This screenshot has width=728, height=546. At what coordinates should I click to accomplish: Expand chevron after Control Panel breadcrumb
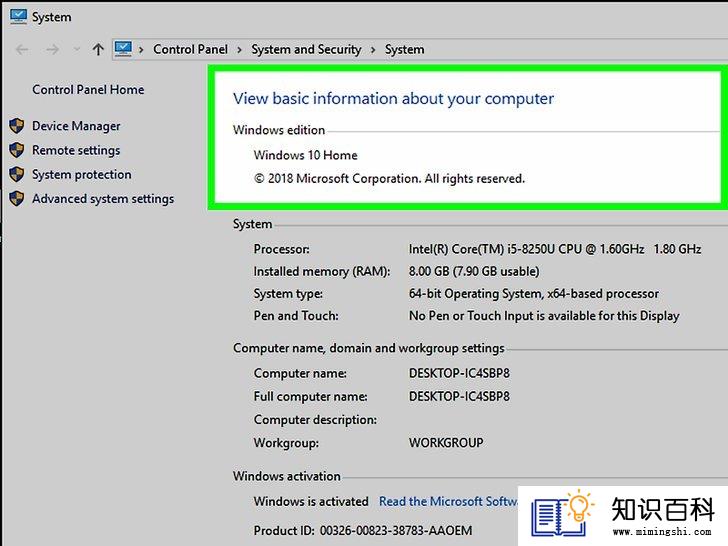click(x=240, y=50)
